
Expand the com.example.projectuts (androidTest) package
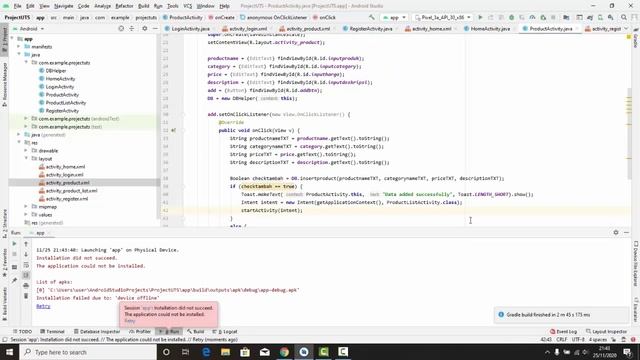click(x=26, y=118)
